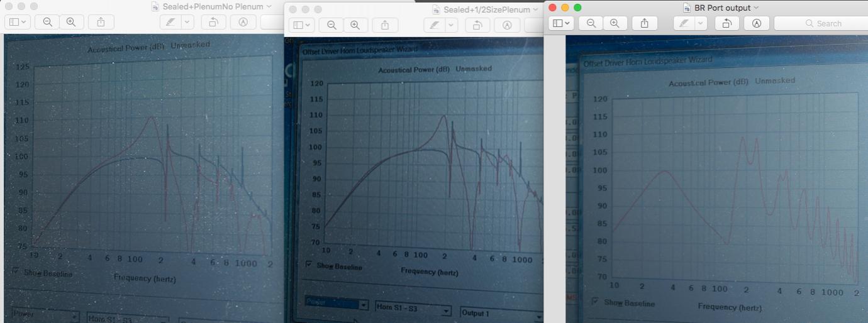Click 'Frequency (hertz)' label in BR Port output

pyautogui.click(x=730, y=307)
